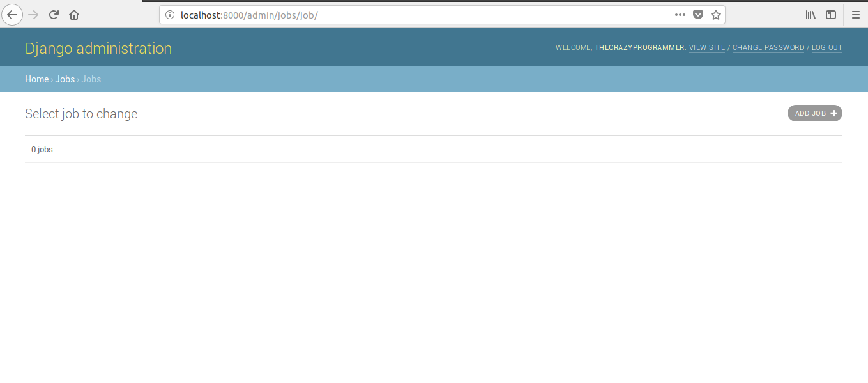This screenshot has height=383, width=868.
Task: Open the Library icon in toolbar
Action: 811,15
